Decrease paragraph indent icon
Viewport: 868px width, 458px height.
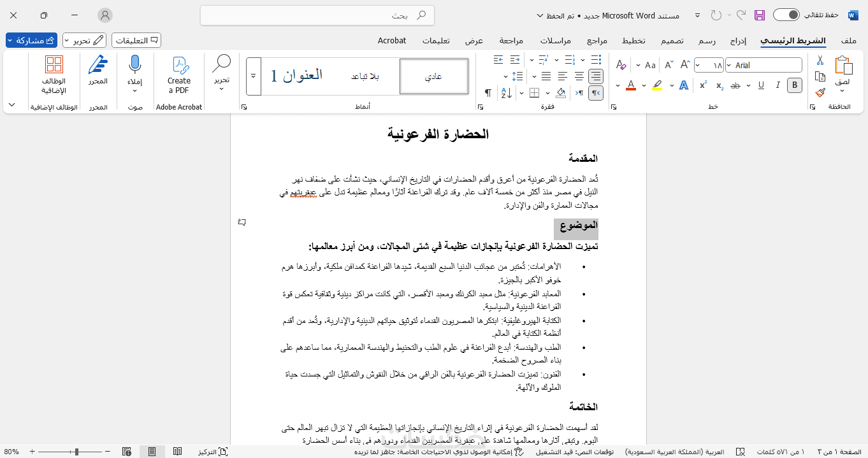(515, 60)
